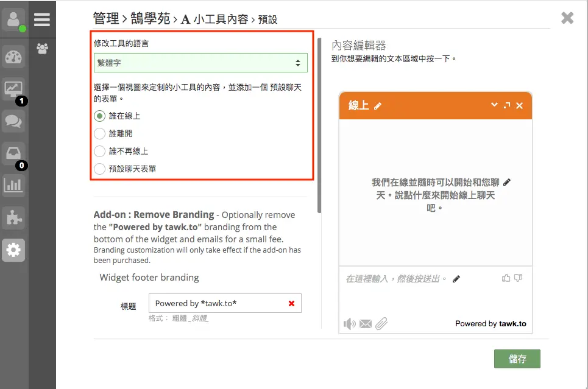Screen dimensions: 588x389
Task: Click the 線上 widget header title
Action: (358, 105)
